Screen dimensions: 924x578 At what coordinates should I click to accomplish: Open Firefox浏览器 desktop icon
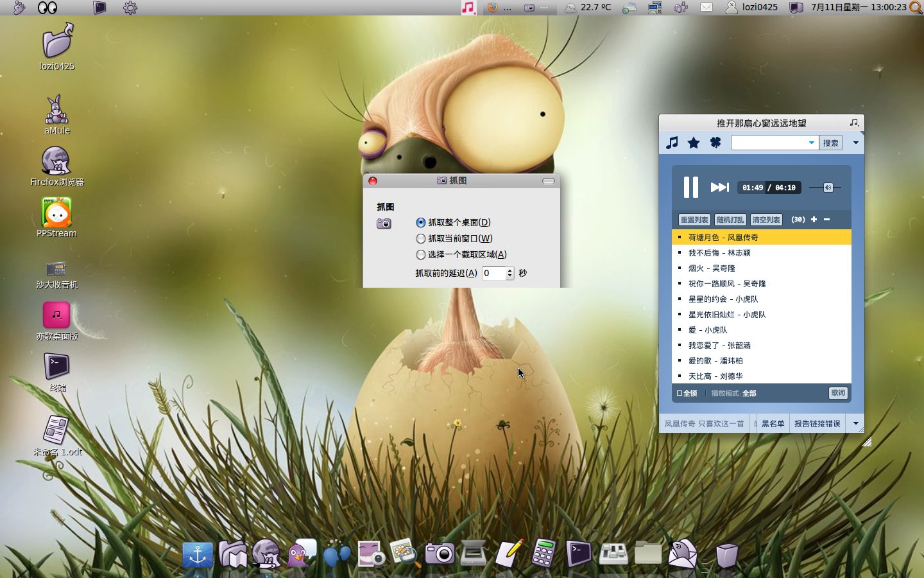point(57,166)
